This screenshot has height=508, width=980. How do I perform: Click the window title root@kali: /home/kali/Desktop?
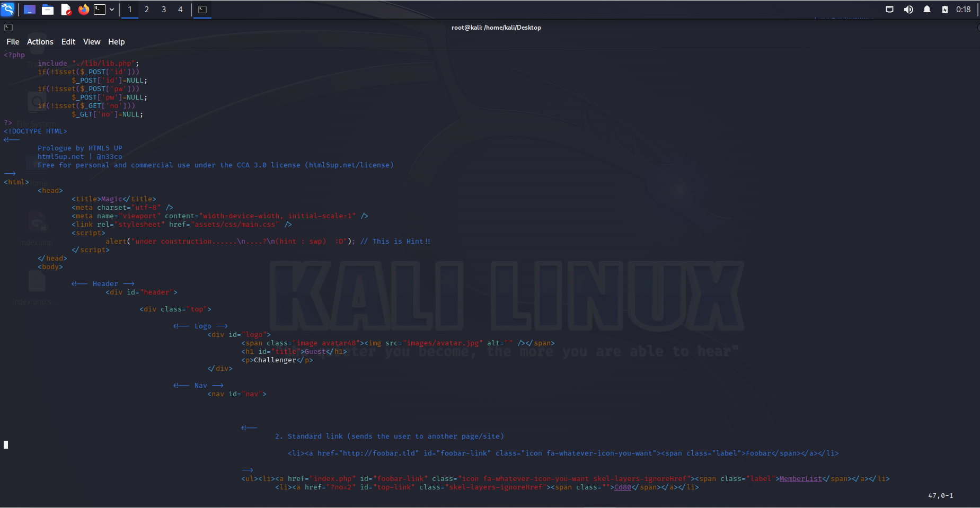click(x=496, y=28)
